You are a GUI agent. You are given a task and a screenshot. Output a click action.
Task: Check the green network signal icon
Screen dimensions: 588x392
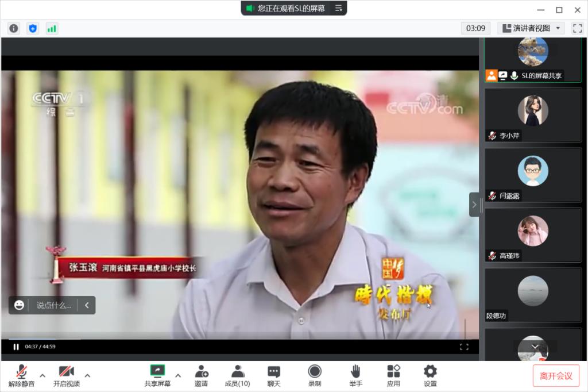[x=52, y=28]
